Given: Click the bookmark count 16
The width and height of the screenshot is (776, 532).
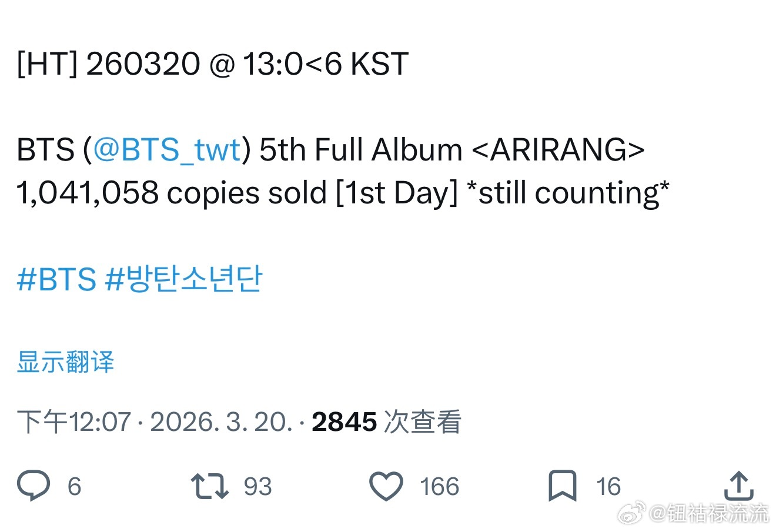Looking at the screenshot, I should click(608, 487).
